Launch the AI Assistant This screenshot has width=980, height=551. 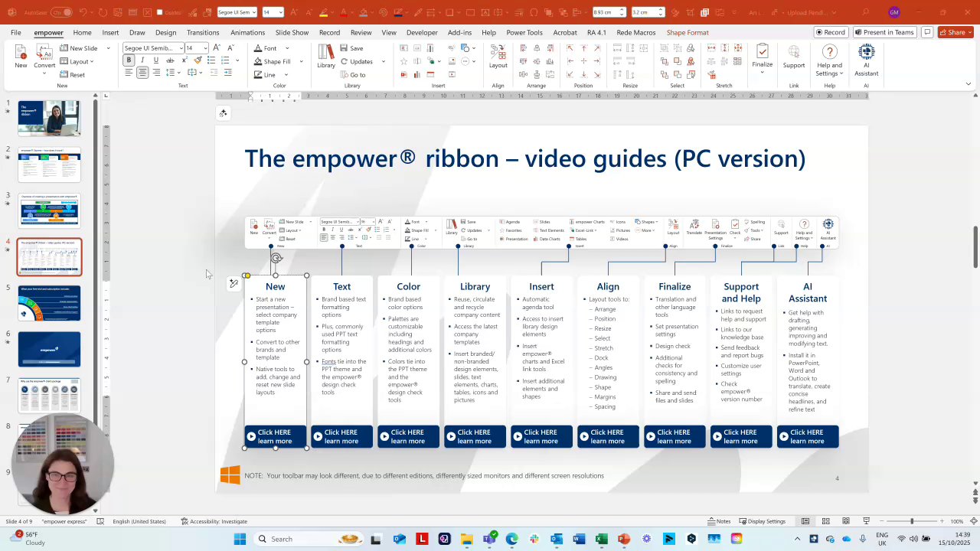point(866,60)
